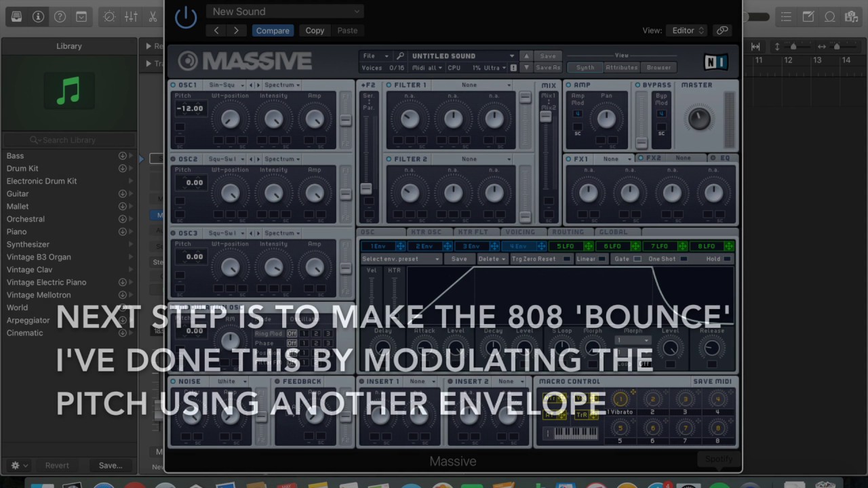
Task: Open the Delete envelope dropdown
Action: coord(492,259)
